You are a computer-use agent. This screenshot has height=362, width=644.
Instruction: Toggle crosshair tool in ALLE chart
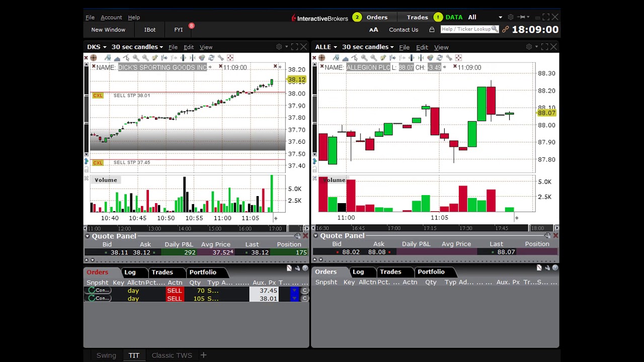click(321, 58)
